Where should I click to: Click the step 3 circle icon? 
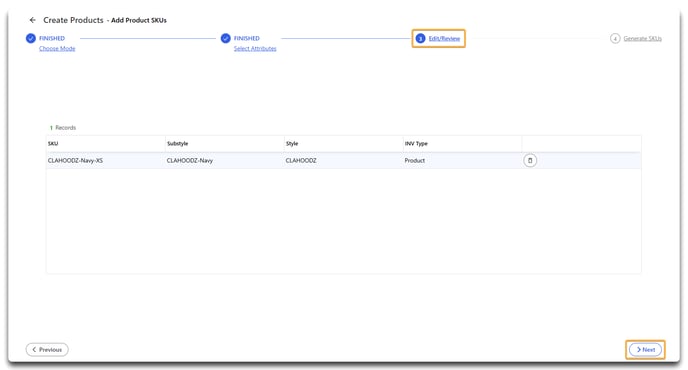point(420,39)
